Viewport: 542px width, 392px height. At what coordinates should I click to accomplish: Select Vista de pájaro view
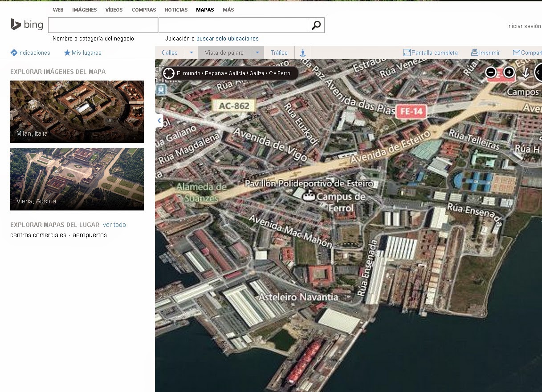pos(224,53)
